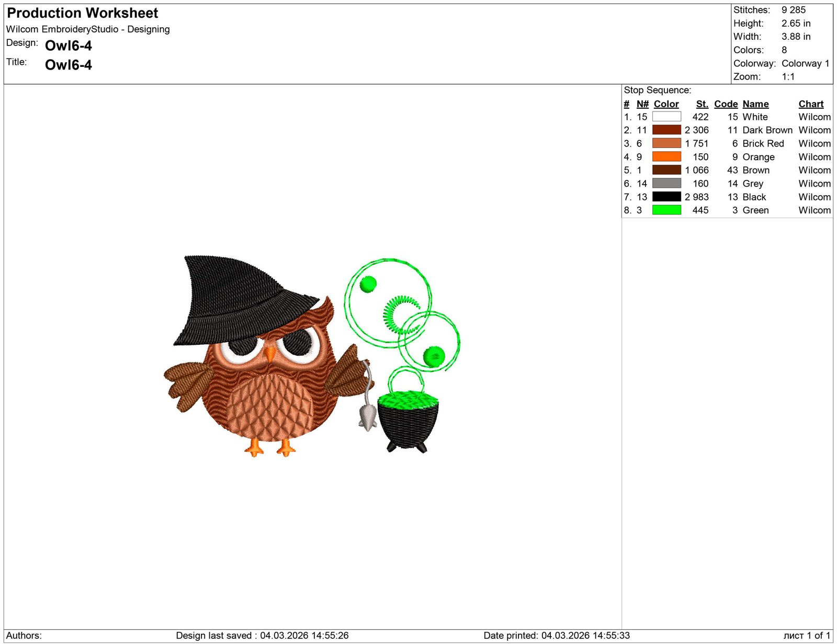Click the Date printed timestamp in footer

[556, 636]
